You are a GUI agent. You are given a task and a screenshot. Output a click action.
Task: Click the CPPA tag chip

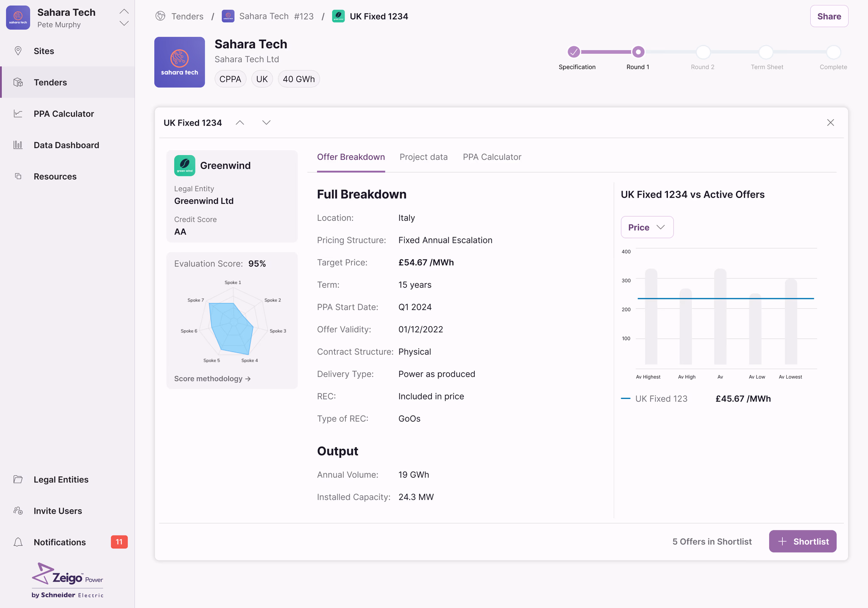point(230,79)
